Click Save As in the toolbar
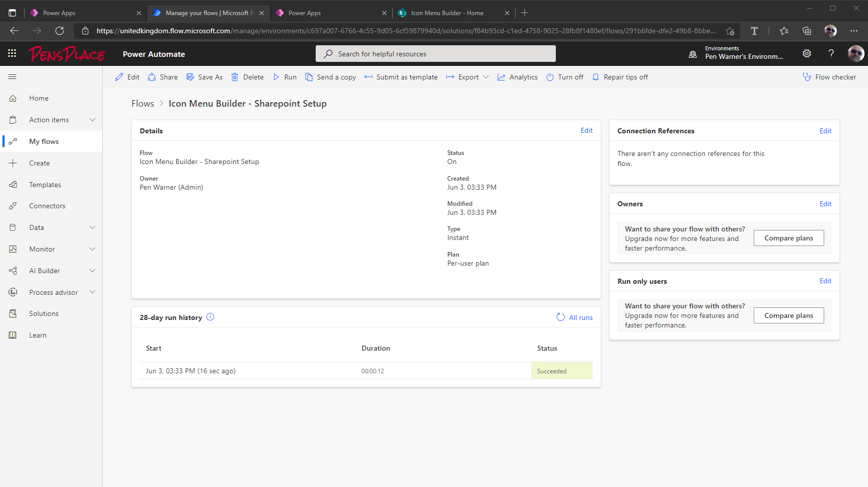Image resolution: width=868 pixels, height=487 pixels. tap(204, 77)
